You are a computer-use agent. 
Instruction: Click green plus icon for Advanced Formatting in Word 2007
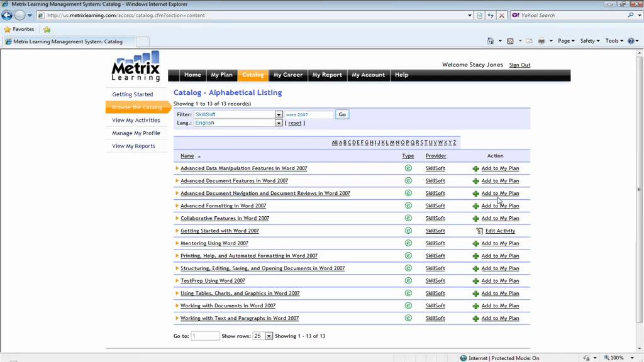click(x=475, y=206)
